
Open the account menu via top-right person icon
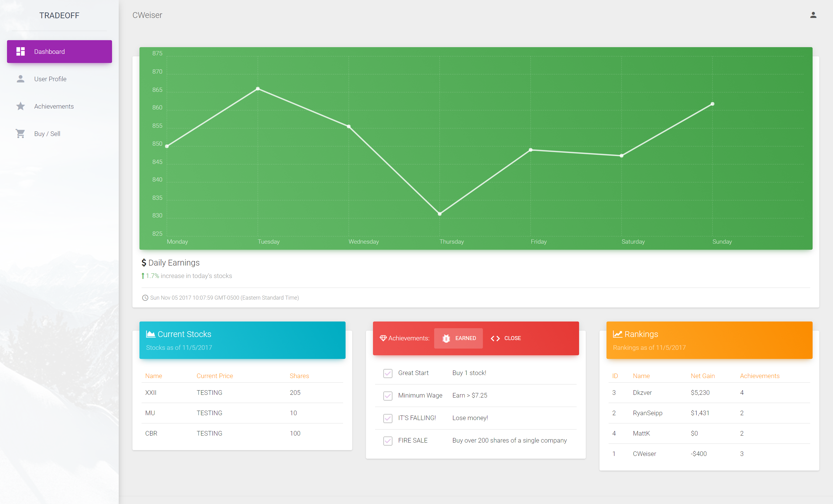[x=813, y=15]
